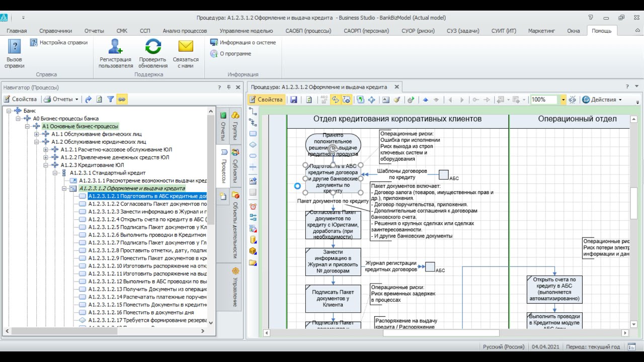Collapse A1.2.3.1 Стандартный кредит node

tap(55, 173)
